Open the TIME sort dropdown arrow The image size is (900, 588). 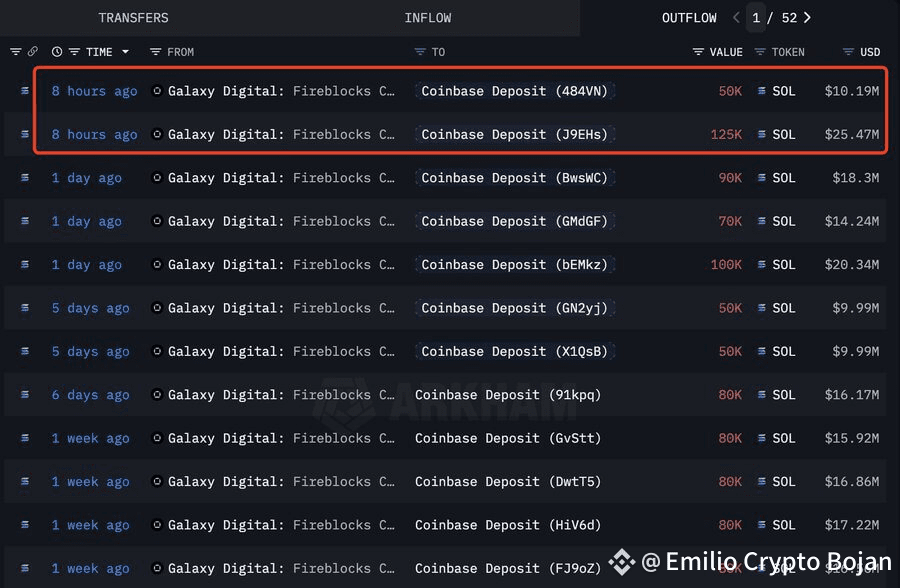pos(125,52)
